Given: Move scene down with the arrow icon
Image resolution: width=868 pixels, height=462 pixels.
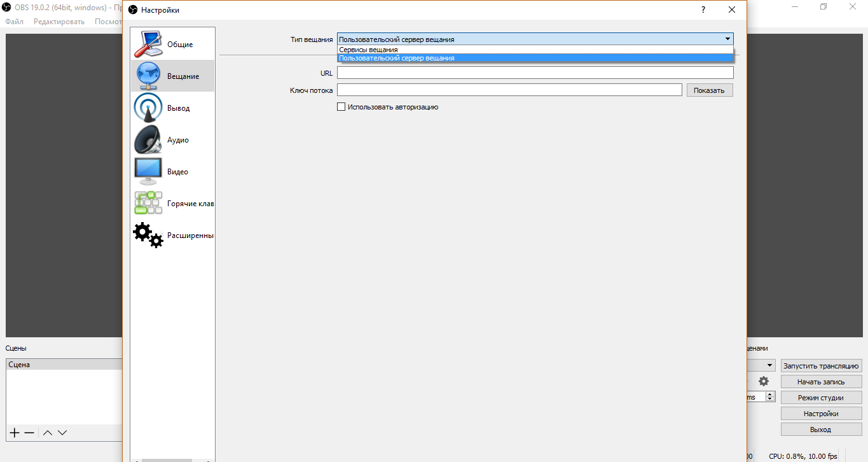Looking at the screenshot, I should tap(62, 433).
